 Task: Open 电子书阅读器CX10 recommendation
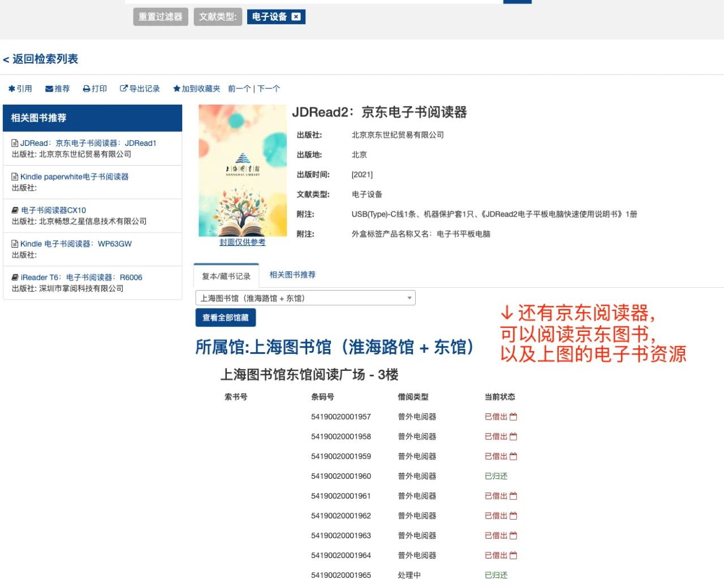click(x=54, y=210)
